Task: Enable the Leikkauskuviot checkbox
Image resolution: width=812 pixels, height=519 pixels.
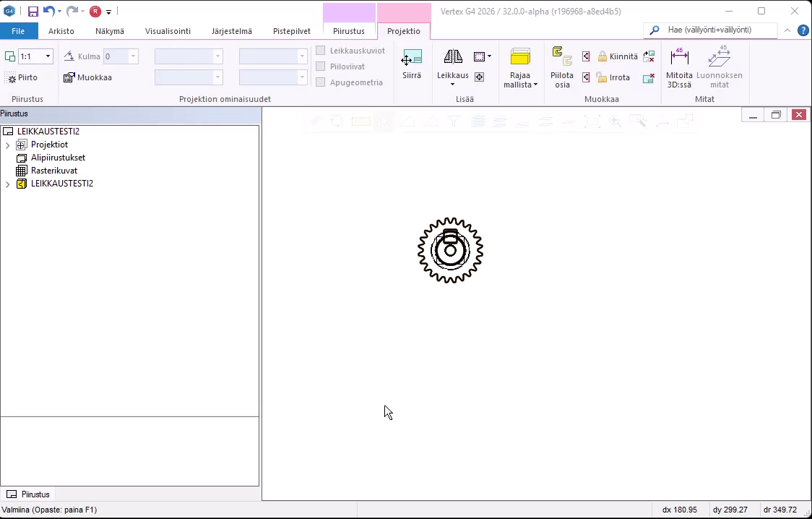Action: pos(320,51)
